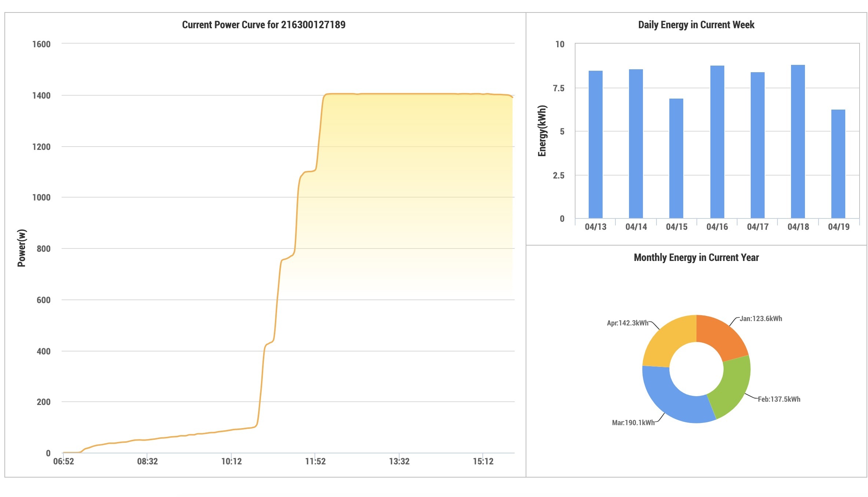This screenshot has width=868, height=497.
Task: Click the Feb:137.5kWh label
Action: click(779, 399)
